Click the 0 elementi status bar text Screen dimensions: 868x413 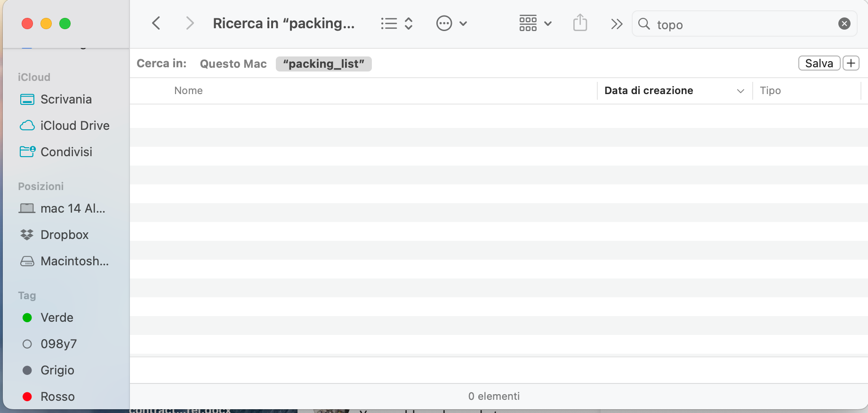click(494, 396)
